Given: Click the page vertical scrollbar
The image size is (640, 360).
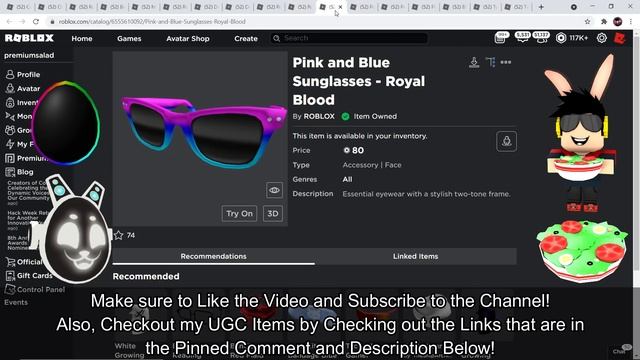Looking at the screenshot, I should (x=636, y=155).
